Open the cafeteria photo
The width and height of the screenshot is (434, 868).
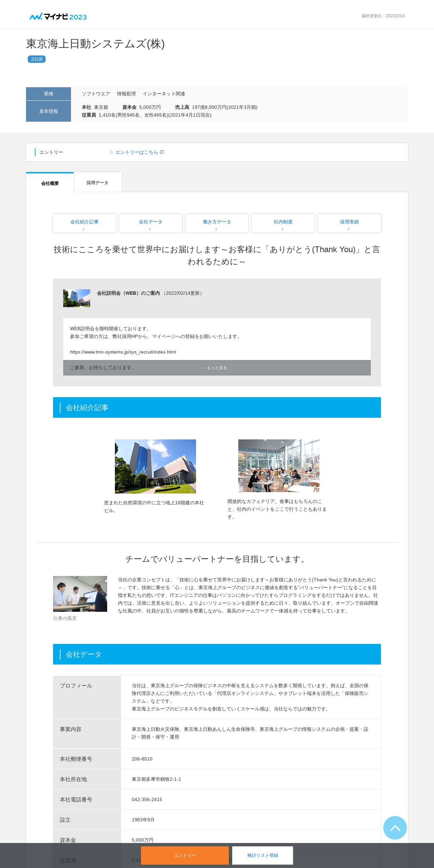tap(279, 465)
